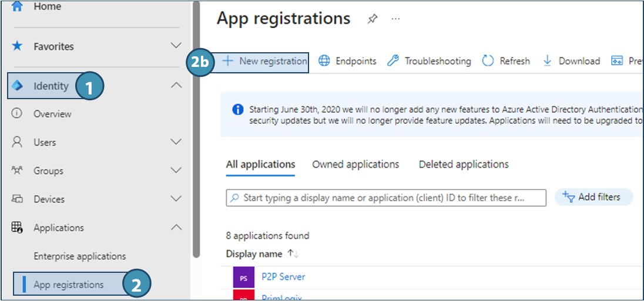Open the ellipsis more options menu
The image size is (644, 301).
click(x=395, y=19)
